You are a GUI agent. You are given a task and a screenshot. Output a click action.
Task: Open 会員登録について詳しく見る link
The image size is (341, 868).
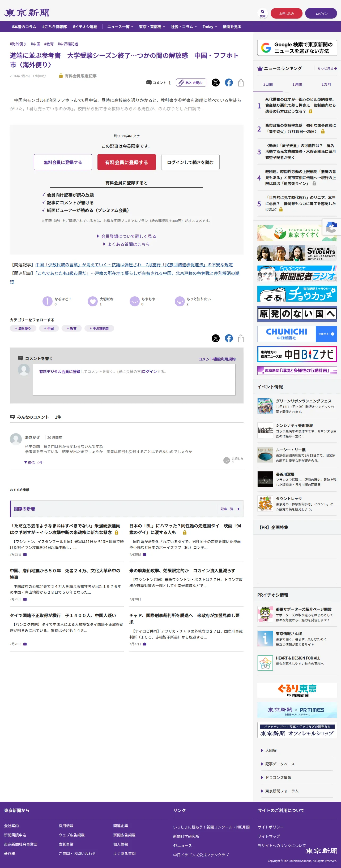tap(126, 236)
